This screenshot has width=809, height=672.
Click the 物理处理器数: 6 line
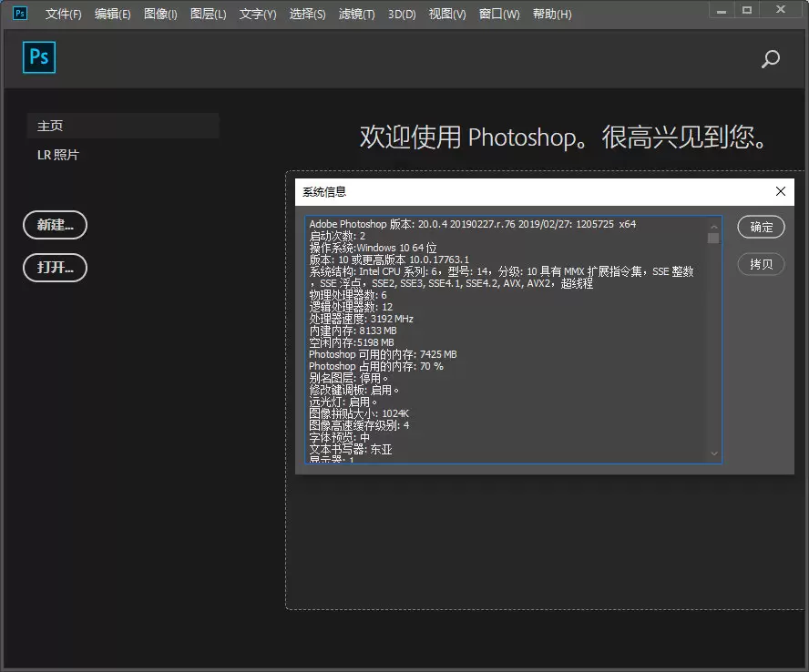click(348, 295)
